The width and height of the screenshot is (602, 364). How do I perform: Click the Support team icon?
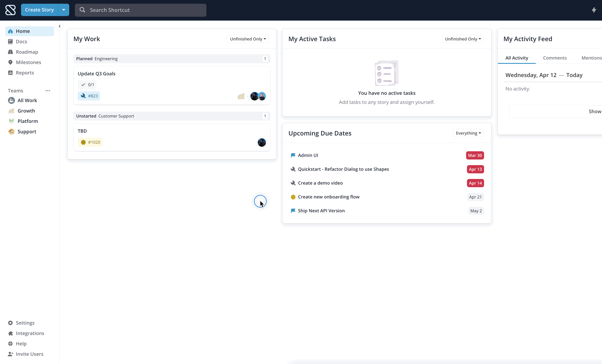[12, 132]
